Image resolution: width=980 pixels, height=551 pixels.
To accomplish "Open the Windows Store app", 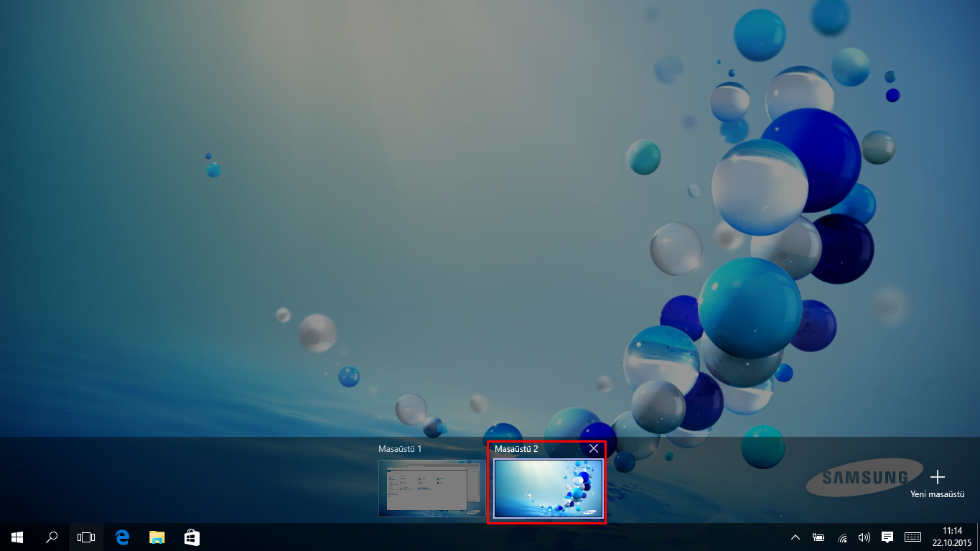I will tap(191, 536).
